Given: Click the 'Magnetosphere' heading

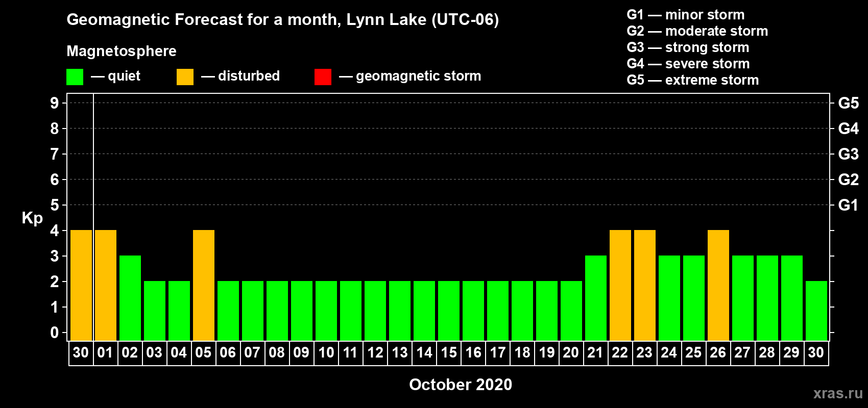Looking at the screenshot, I should point(122,51).
